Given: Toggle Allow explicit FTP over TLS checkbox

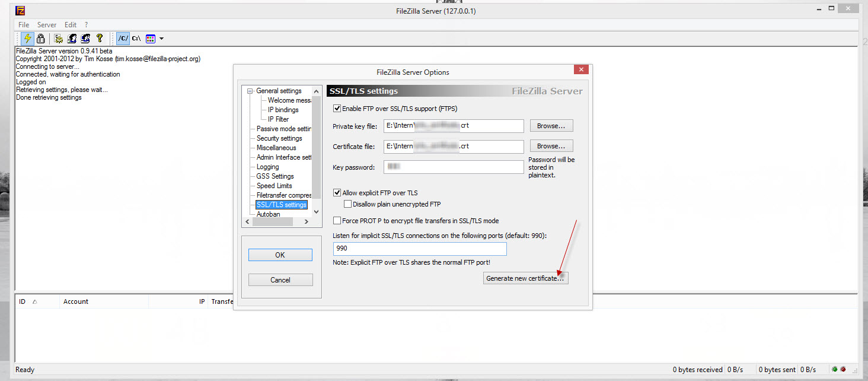Looking at the screenshot, I should click(x=337, y=193).
